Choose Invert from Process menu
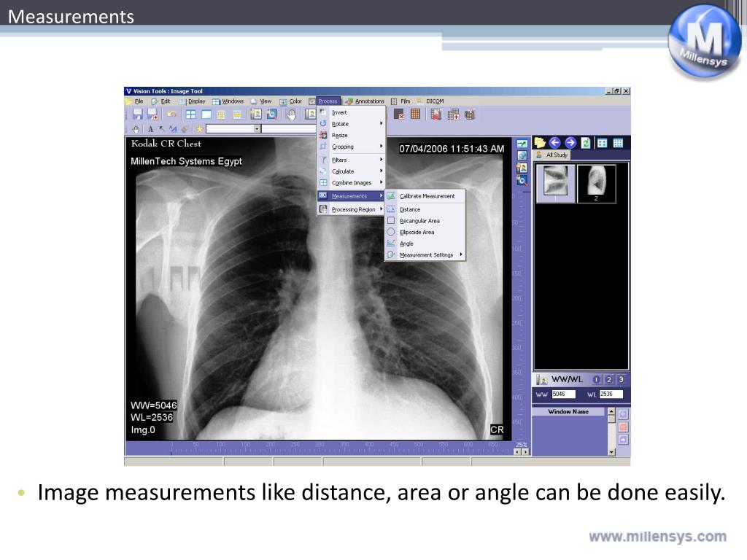Image resolution: width=747 pixels, height=560 pixels. click(x=352, y=113)
